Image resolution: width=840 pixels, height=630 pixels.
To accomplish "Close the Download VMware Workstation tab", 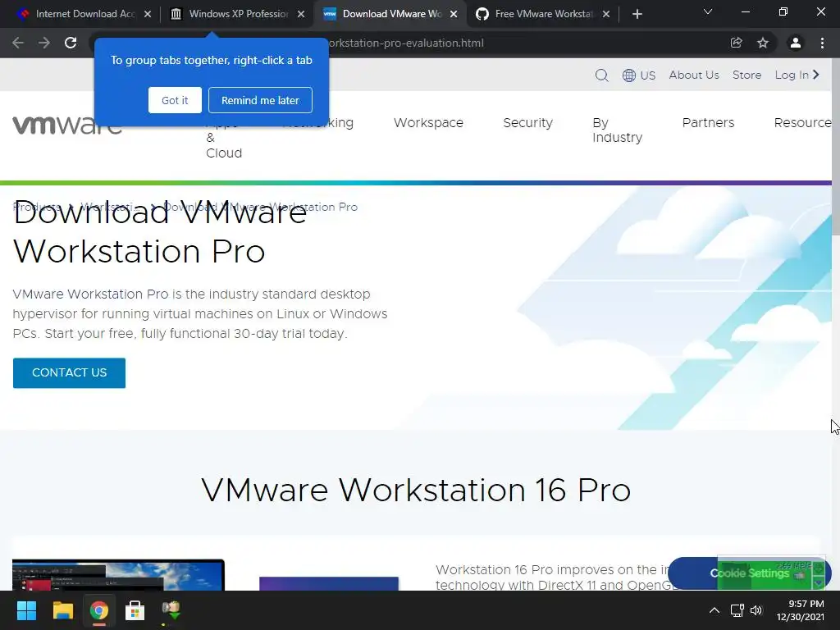I will point(454,15).
